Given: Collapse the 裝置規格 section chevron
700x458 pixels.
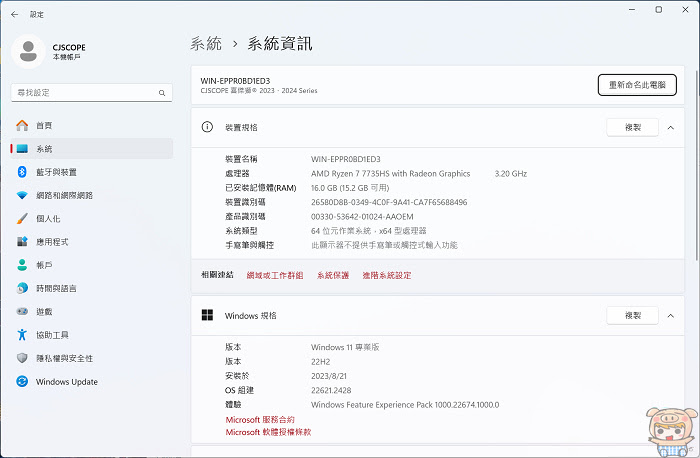Looking at the screenshot, I should (x=671, y=128).
